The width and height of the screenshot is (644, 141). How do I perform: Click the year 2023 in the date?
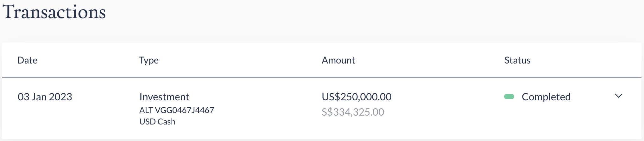pyautogui.click(x=60, y=97)
